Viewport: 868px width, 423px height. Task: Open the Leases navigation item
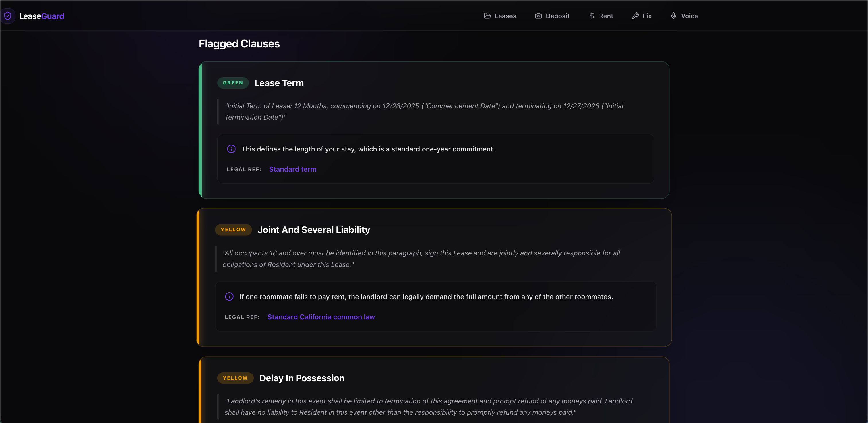point(505,16)
